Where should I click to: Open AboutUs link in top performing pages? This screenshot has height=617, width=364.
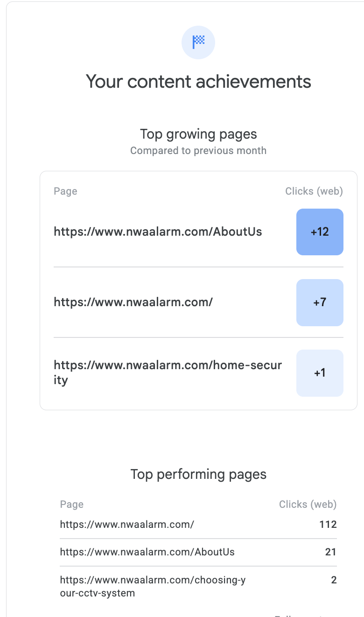coord(147,552)
